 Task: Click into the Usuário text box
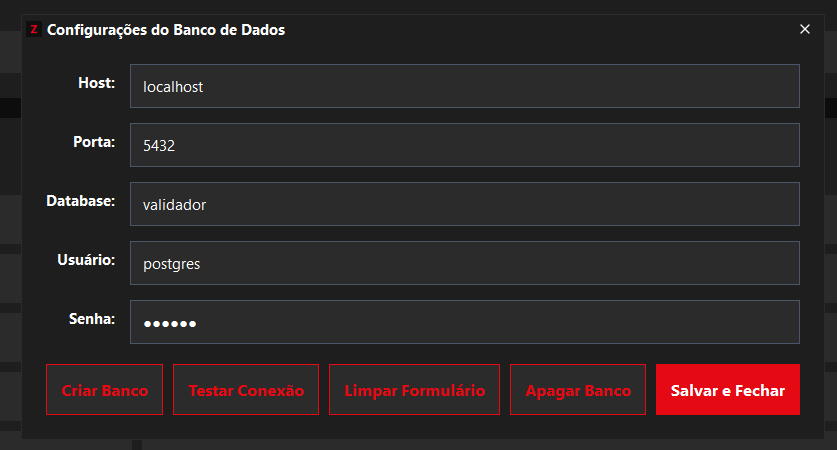coord(464,263)
